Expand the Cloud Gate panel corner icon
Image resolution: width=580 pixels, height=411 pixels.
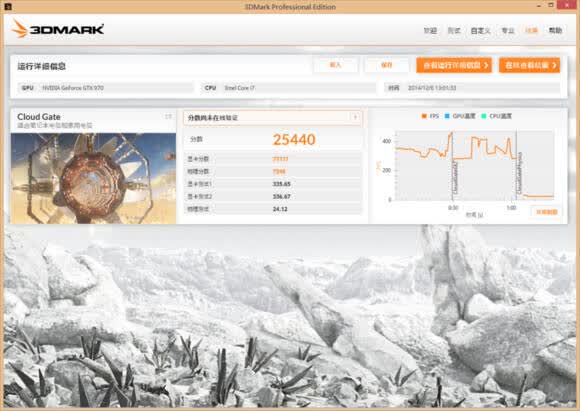click(x=168, y=117)
